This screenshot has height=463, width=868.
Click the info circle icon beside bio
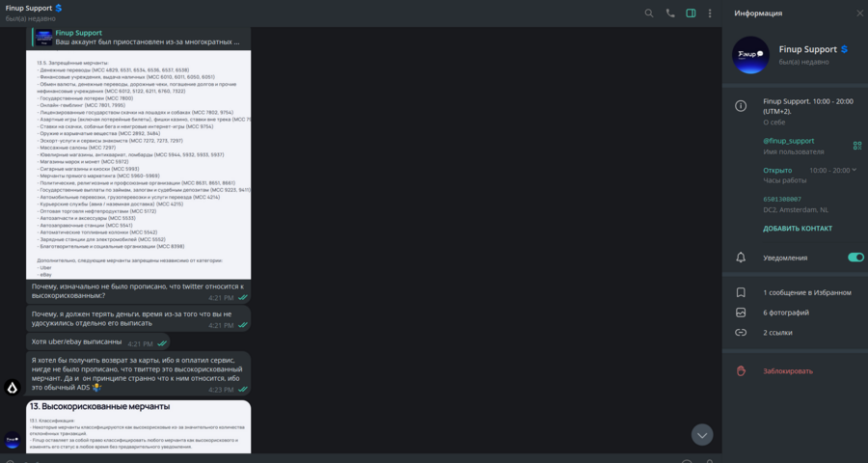coord(741,106)
